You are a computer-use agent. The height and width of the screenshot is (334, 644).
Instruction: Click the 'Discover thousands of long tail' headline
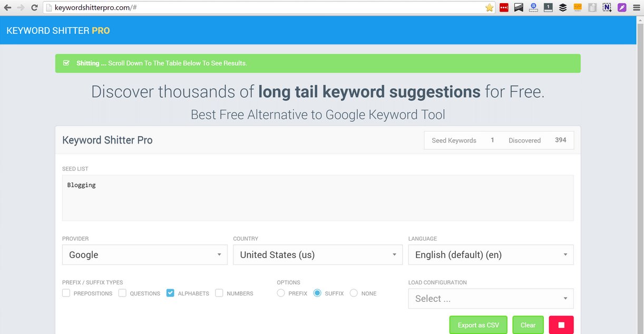click(x=318, y=92)
